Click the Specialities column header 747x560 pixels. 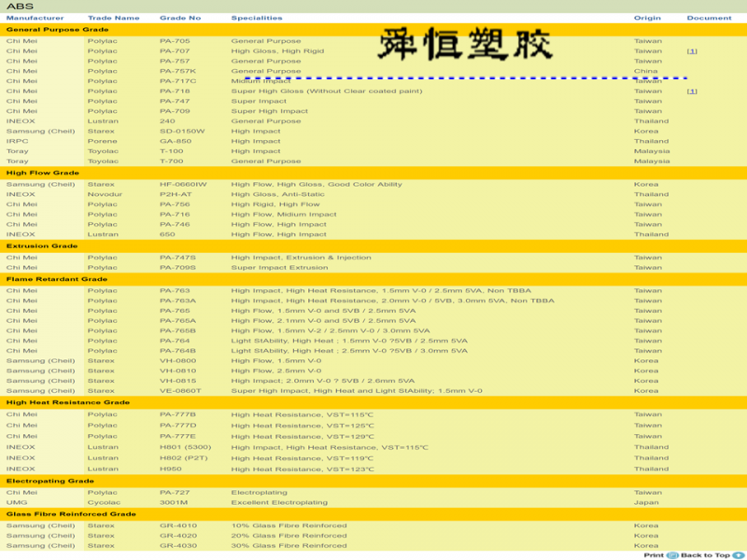[257, 18]
